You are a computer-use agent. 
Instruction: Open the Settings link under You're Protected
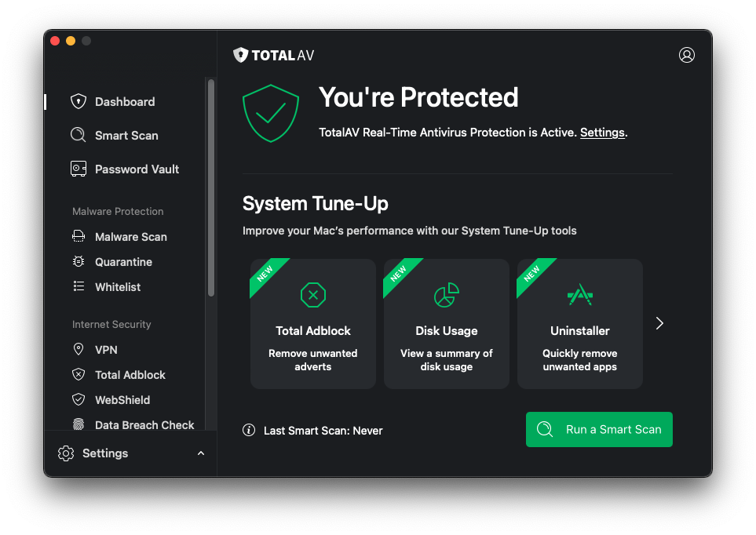tap(602, 133)
